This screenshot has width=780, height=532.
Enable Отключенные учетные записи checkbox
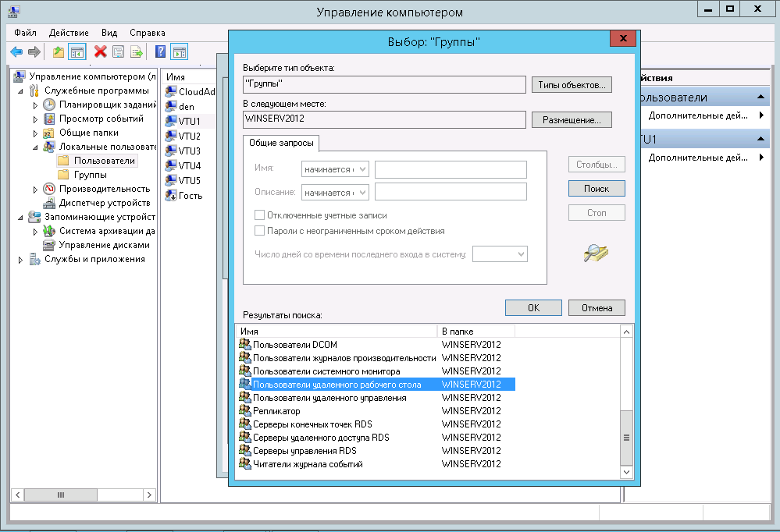[259, 215]
